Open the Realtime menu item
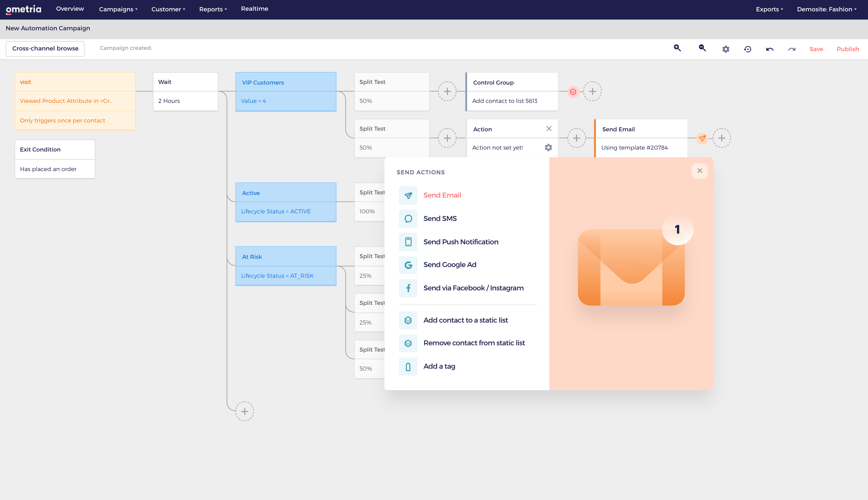868x500 pixels. [x=254, y=9]
